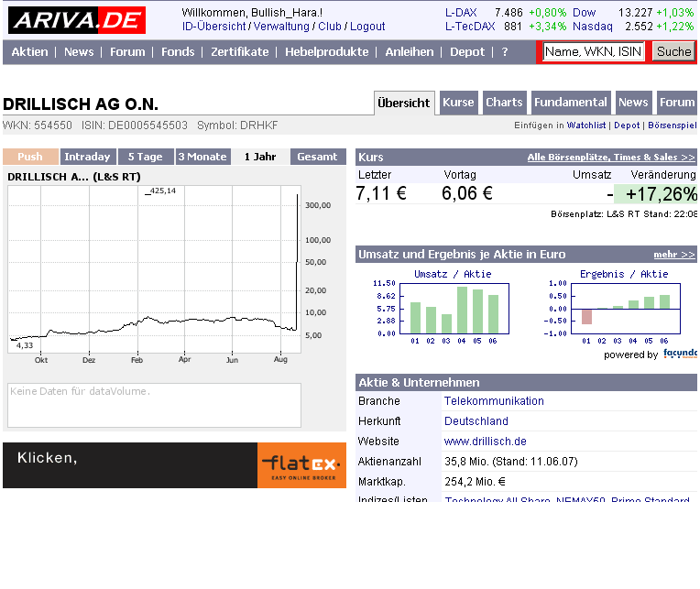Click the Suche button
700x589 pixels.
click(x=673, y=52)
